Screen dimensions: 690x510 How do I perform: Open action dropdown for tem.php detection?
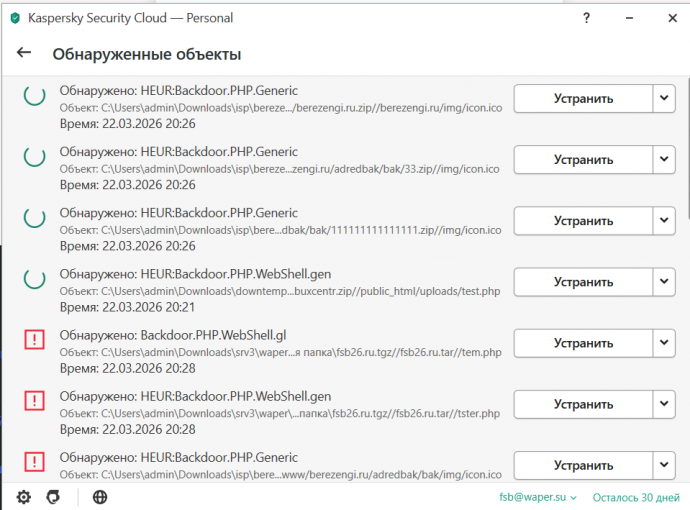point(665,343)
